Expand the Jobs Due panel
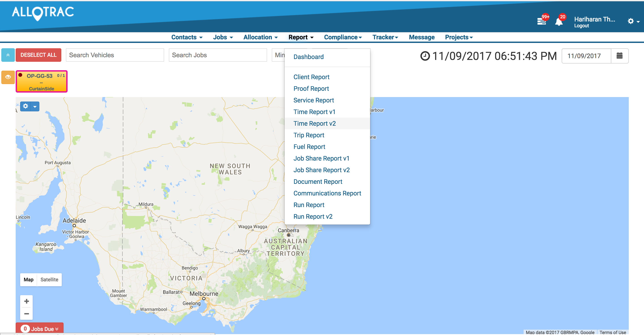Image resolution: width=644 pixels, height=335 pixels. (x=40, y=329)
